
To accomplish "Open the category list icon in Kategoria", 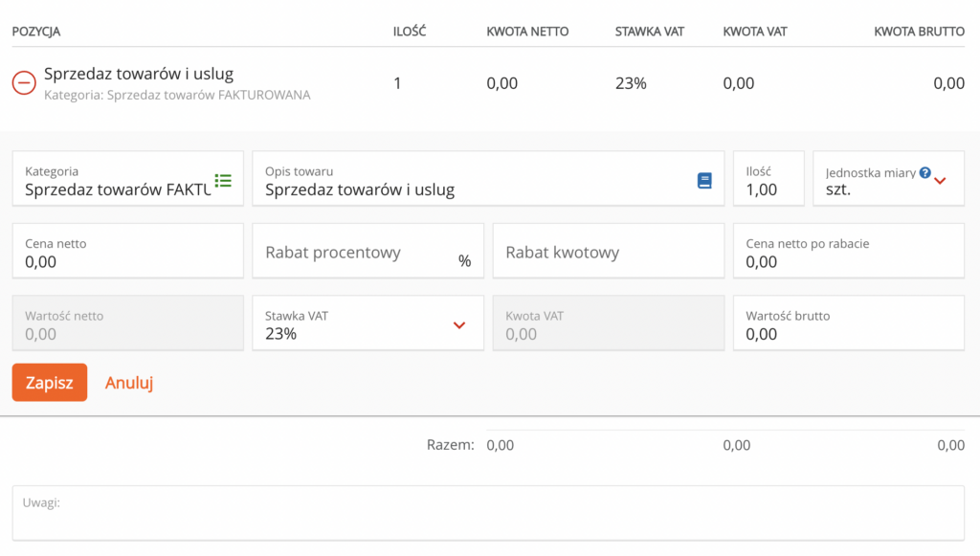I will 223,180.
